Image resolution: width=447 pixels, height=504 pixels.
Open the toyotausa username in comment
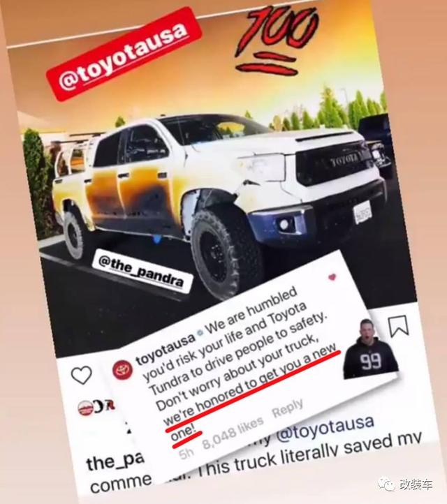pos(166,349)
